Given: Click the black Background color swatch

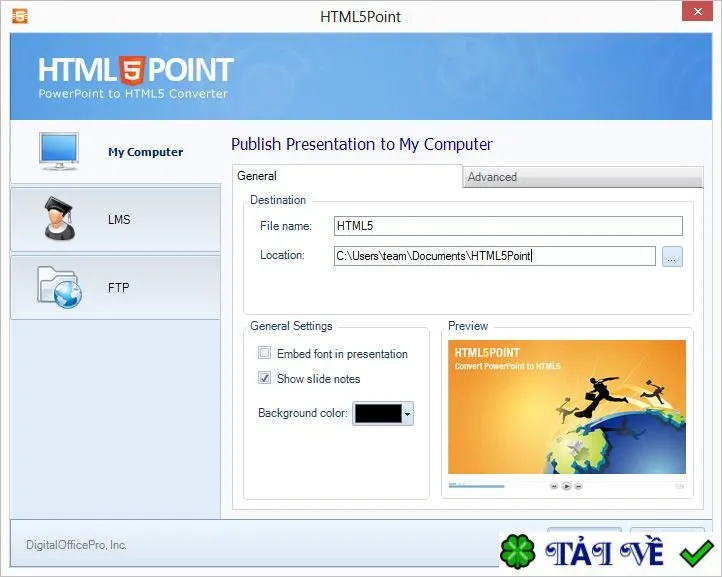Looking at the screenshot, I should point(378,414).
